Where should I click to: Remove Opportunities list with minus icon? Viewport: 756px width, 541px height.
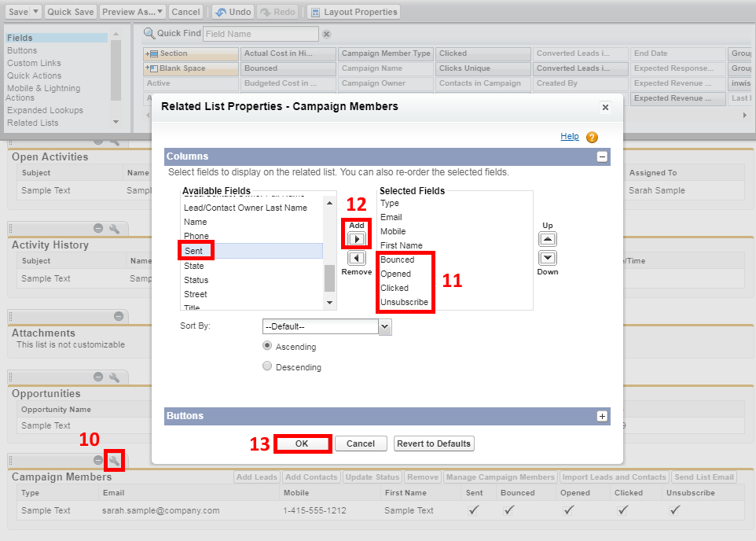click(x=98, y=377)
